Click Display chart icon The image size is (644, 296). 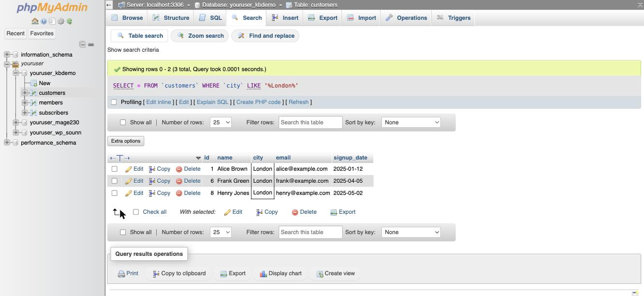tap(263, 274)
